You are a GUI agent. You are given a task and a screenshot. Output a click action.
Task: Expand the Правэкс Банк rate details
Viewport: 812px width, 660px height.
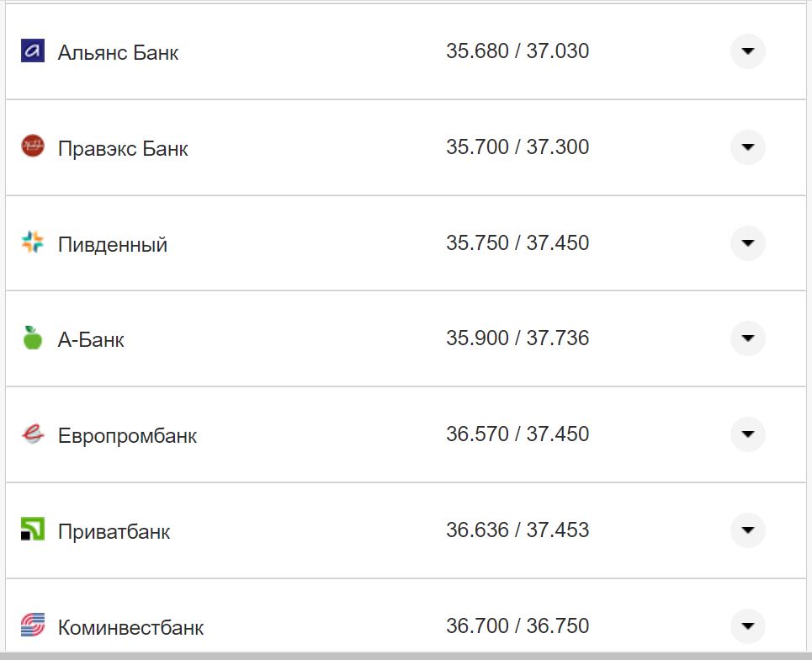[x=747, y=147]
